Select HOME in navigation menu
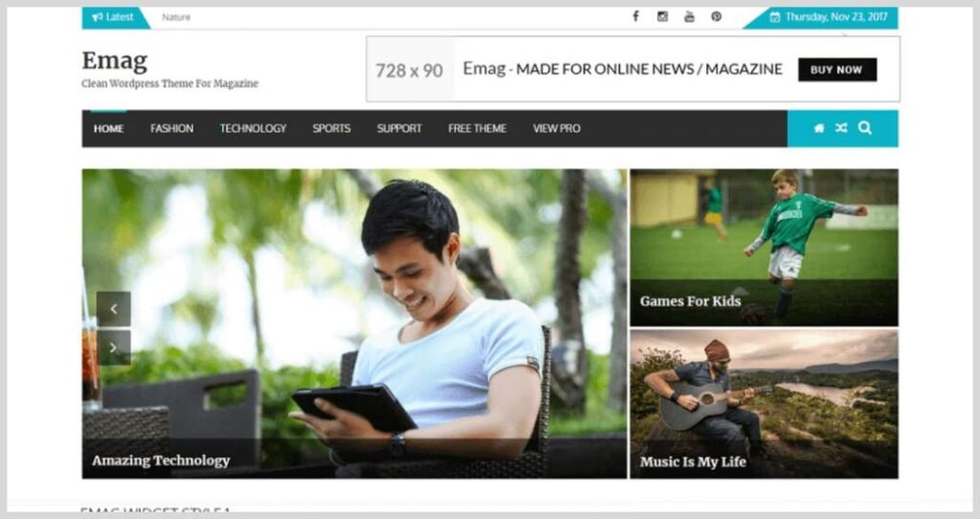The width and height of the screenshot is (980, 519). click(x=109, y=129)
